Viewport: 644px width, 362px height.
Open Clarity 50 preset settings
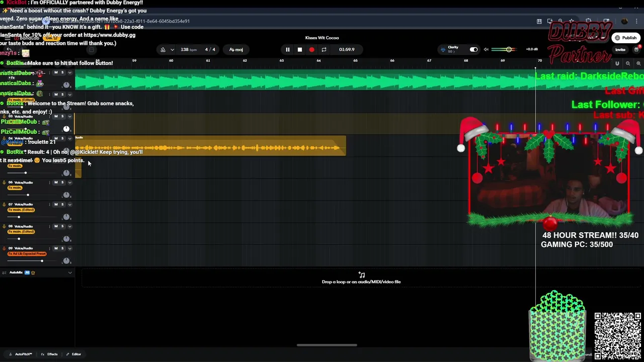(x=453, y=49)
